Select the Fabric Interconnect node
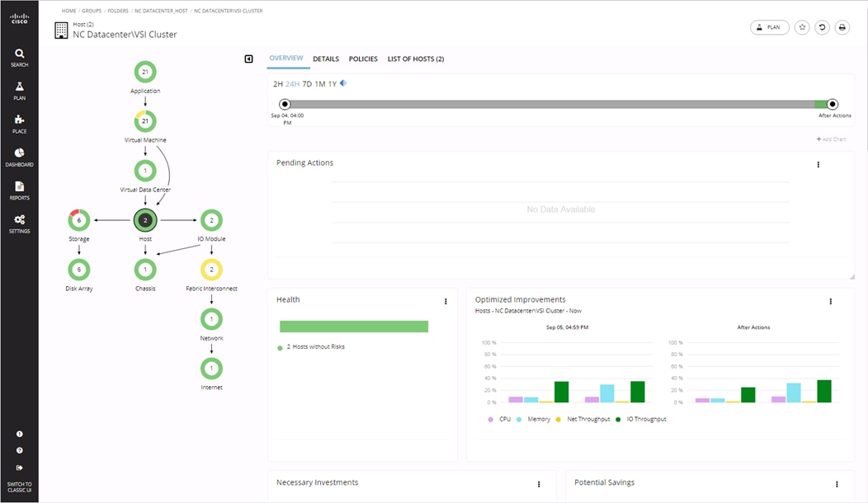Image resolution: width=868 pixels, height=503 pixels. (x=211, y=270)
